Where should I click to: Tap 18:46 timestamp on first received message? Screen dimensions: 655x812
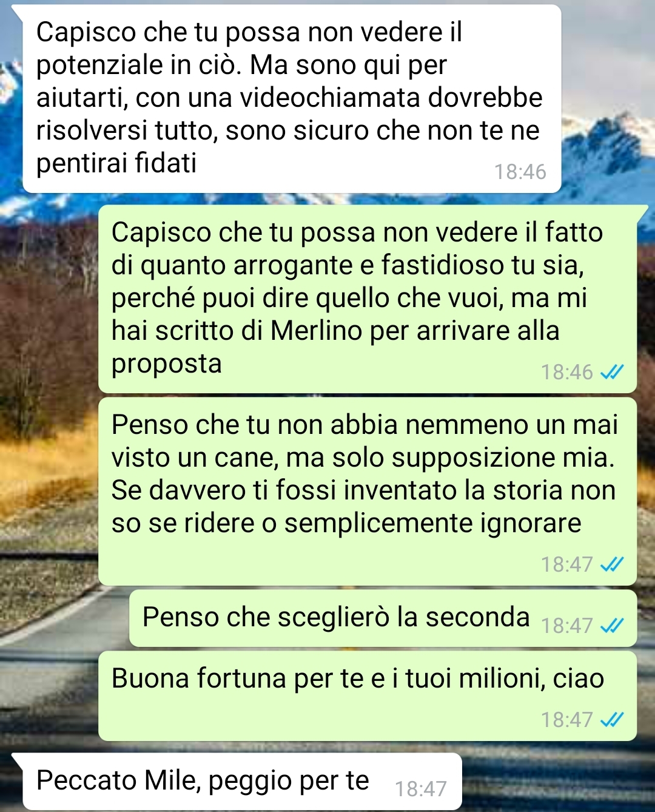[520, 172]
